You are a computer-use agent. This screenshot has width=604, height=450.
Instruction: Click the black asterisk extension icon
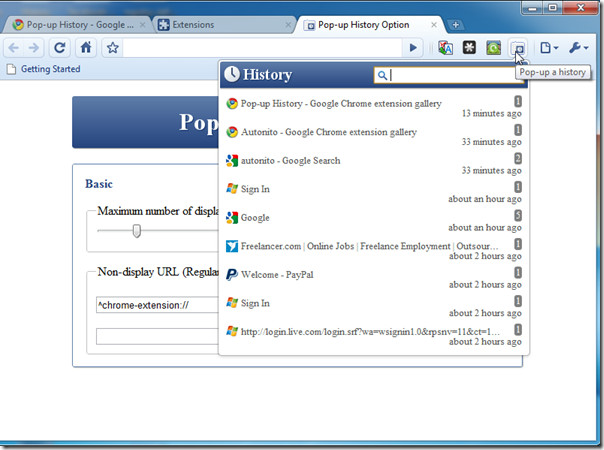469,48
